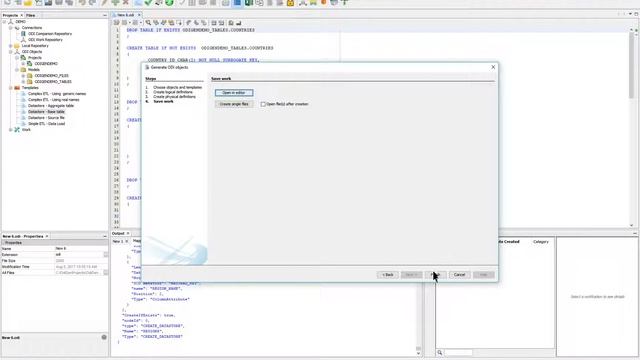This screenshot has height=360, width=640.
Task: Select 'Datastore - Aggregate table' template
Action: [x=51, y=106]
